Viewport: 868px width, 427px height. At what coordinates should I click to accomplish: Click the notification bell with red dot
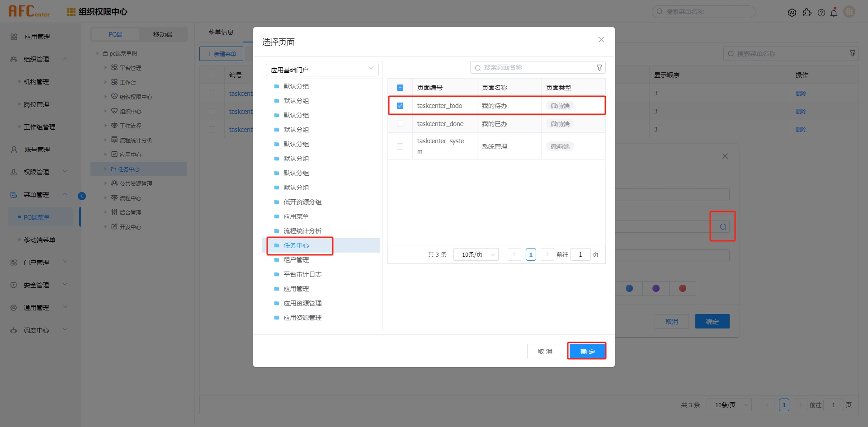click(x=834, y=13)
